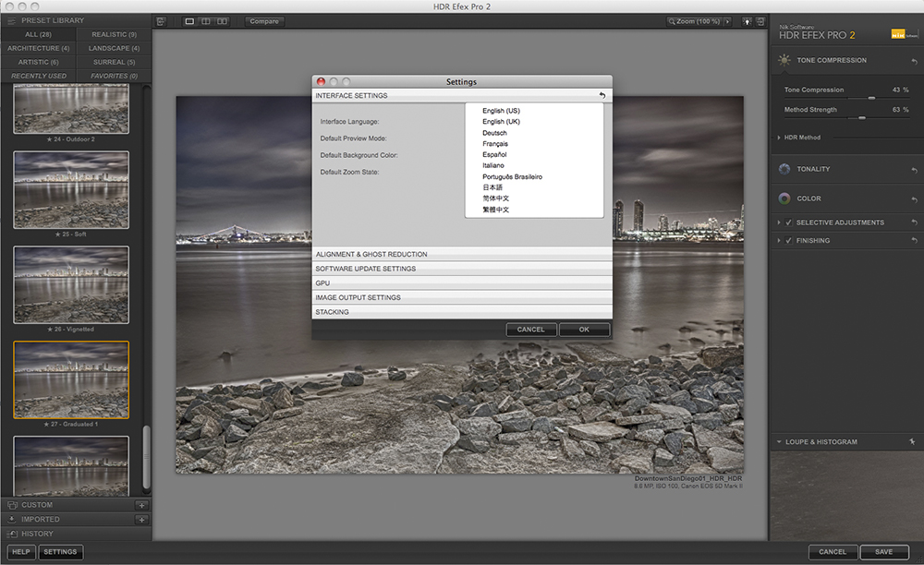The height and width of the screenshot is (565, 924).
Task: Switch to split preview view icon
Action: (x=205, y=21)
